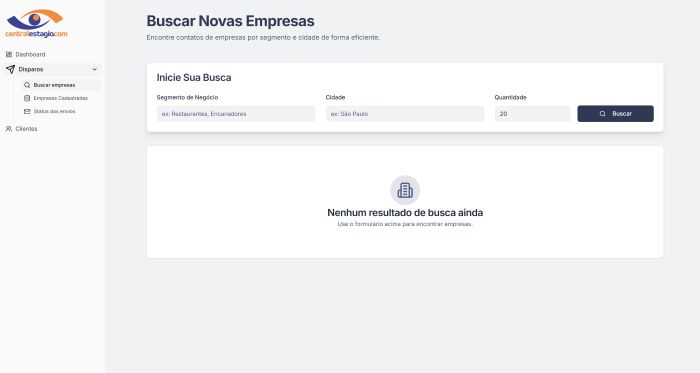Viewport: 700px width, 373px height.
Task: Click the Disparos menu label
Action: tap(31, 69)
